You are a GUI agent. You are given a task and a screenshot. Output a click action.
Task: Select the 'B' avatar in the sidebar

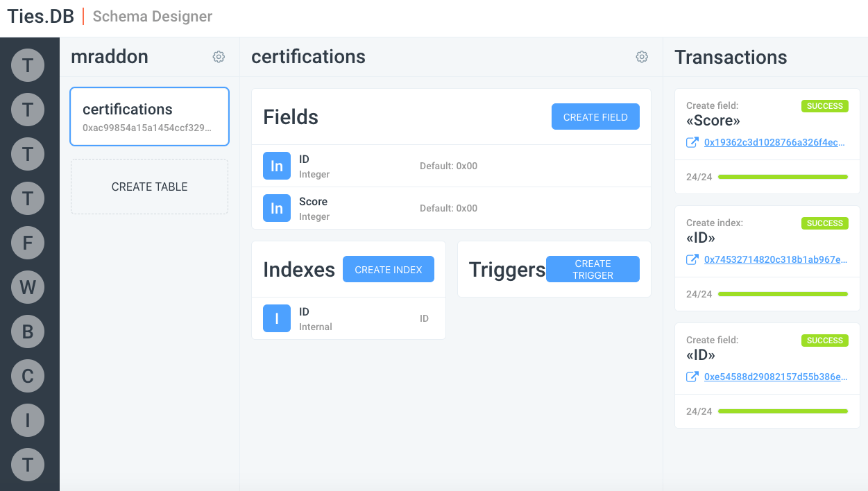tap(28, 331)
